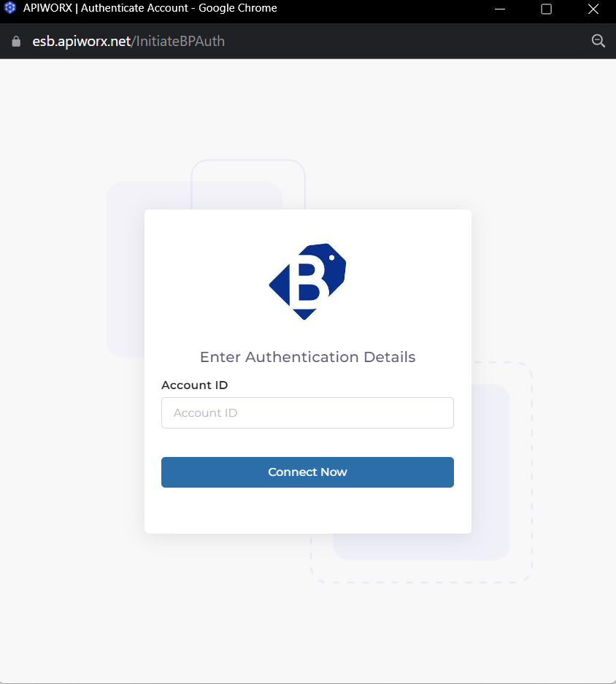View site info via the padlock icon

(16, 42)
